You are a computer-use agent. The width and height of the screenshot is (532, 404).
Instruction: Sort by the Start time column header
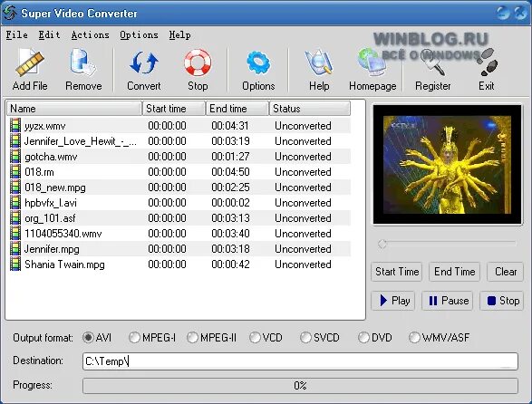174,109
